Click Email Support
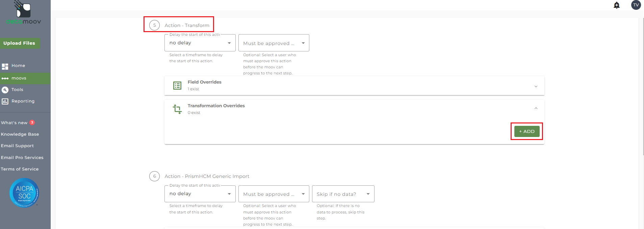Screen dimensions: 644x229 (x=17, y=146)
